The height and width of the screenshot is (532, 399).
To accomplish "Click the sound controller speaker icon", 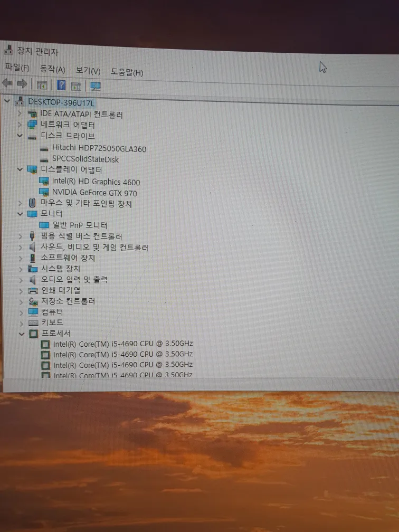I will point(32,246).
